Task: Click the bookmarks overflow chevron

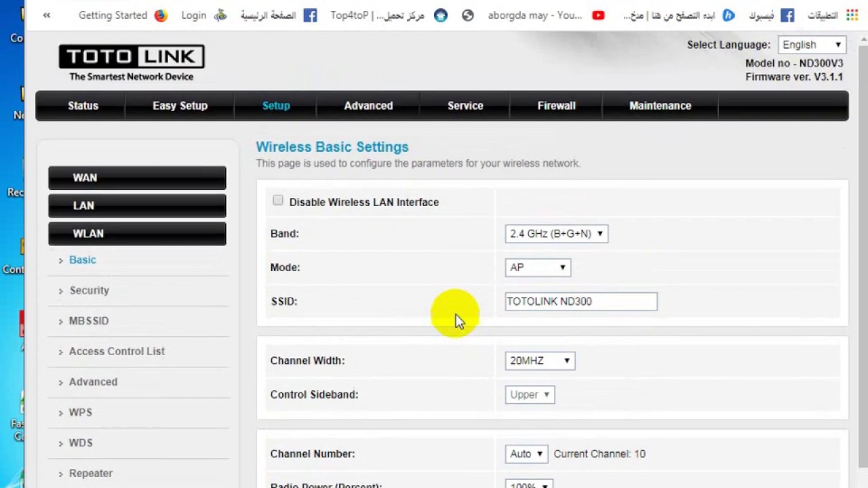Action: (x=46, y=15)
